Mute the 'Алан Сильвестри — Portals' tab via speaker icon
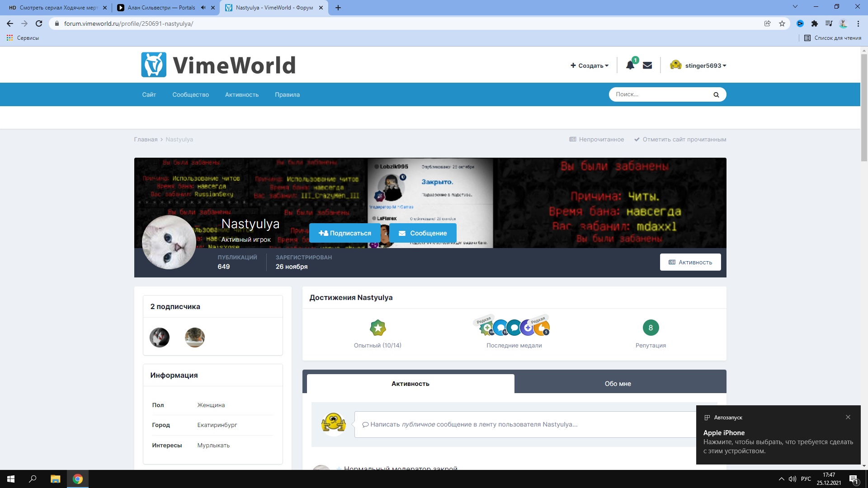The width and height of the screenshot is (868, 488). (203, 8)
